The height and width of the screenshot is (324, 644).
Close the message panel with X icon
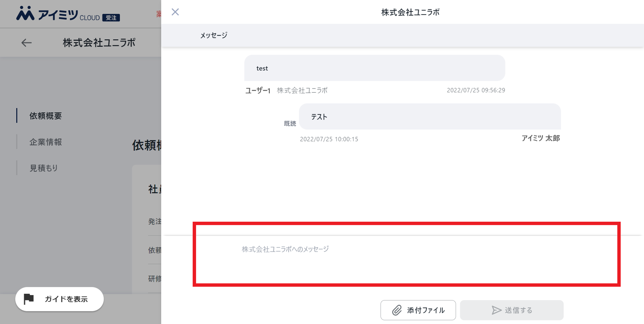click(x=175, y=12)
